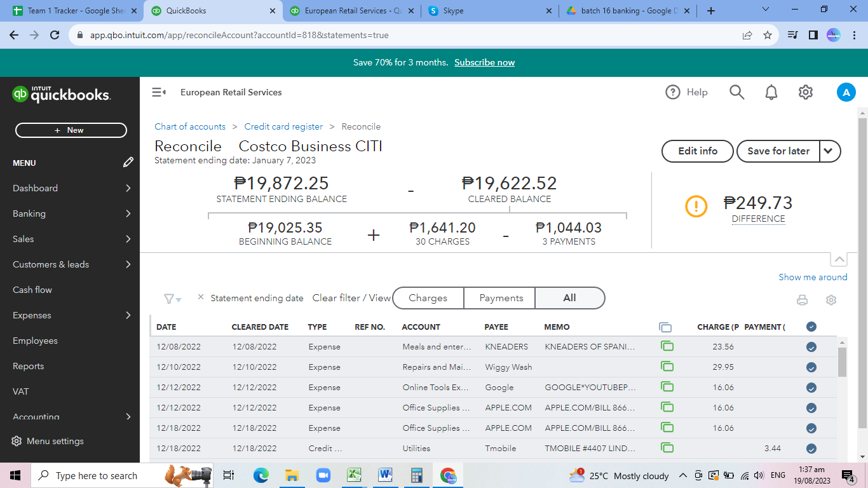
Task: Expand the Banking submenu chevron
Action: 128,213
